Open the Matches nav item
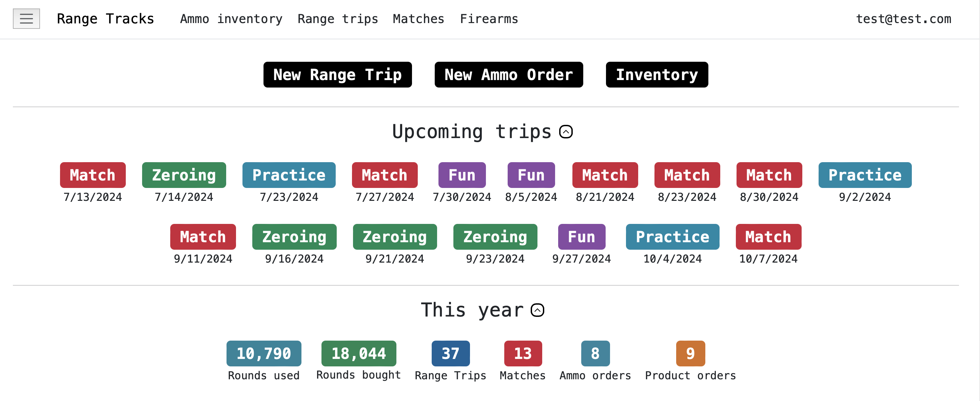The width and height of the screenshot is (980, 401). (418, 19)
